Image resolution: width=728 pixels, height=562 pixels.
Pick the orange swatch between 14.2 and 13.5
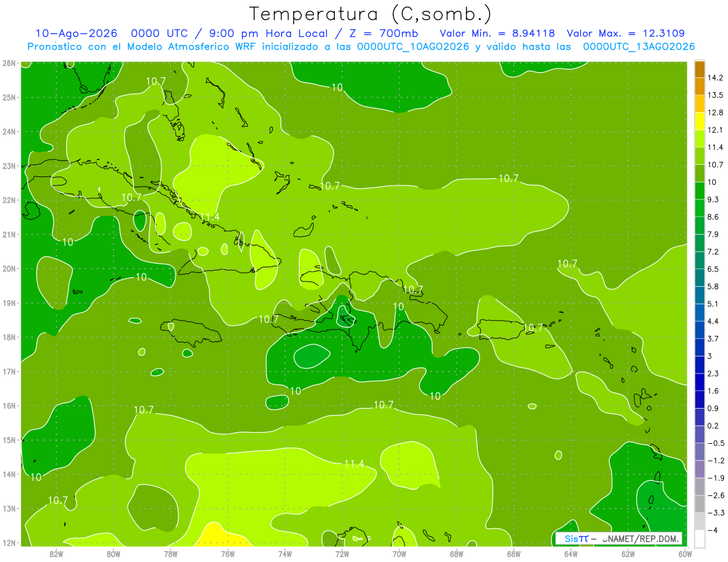699,87
